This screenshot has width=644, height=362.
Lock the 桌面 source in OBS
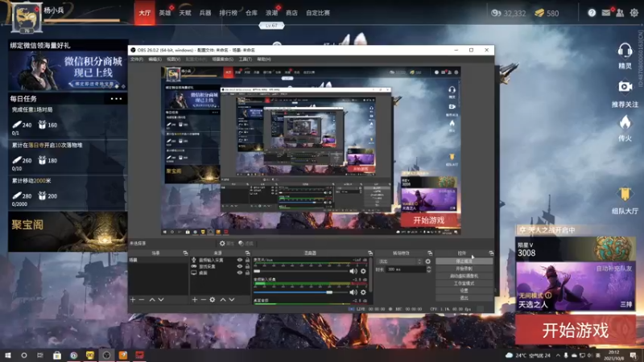[x=247, y=273]
